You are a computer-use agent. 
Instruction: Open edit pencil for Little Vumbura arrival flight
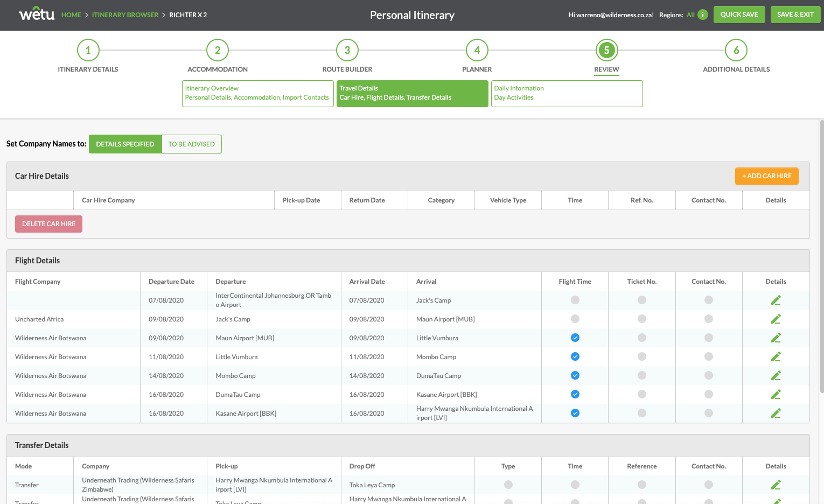click(x=776, y=338)
